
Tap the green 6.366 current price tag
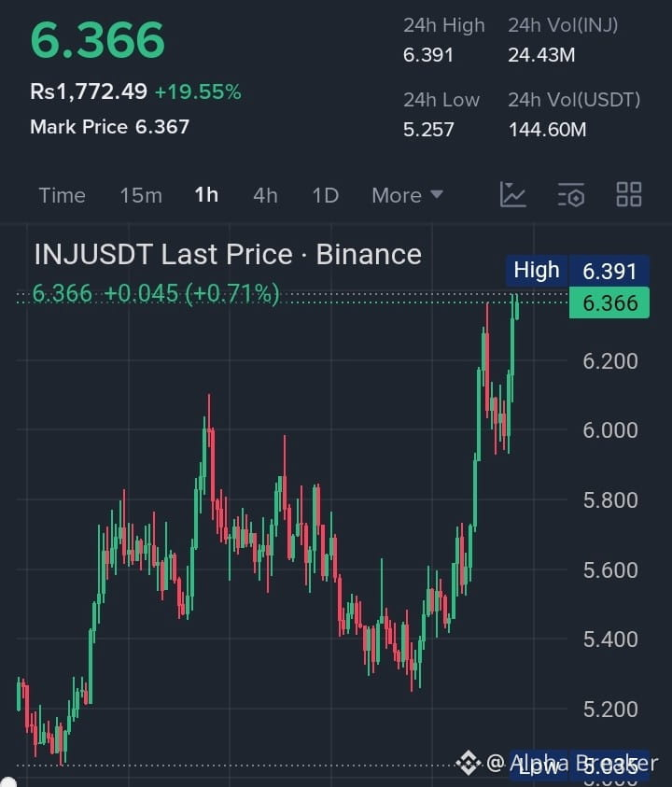[609, 302]
